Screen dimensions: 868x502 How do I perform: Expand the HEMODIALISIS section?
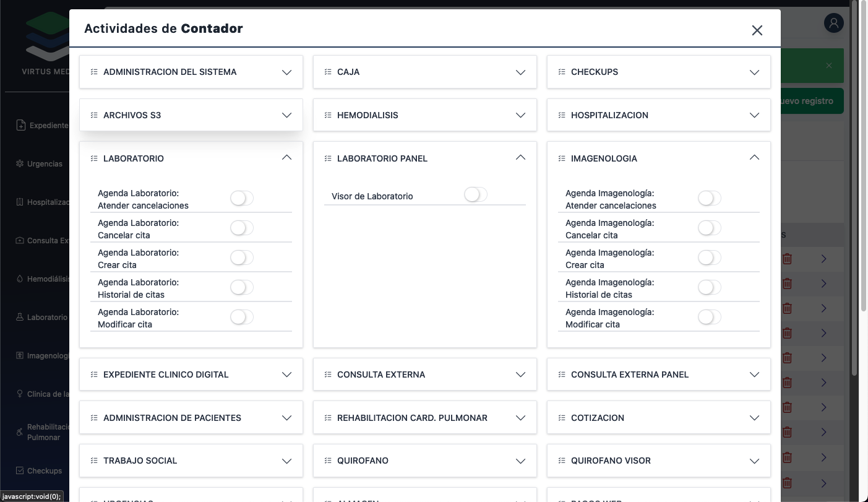point(520,115)
